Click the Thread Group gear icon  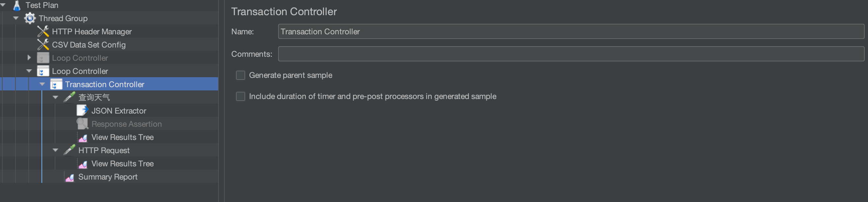coord(30,18)
